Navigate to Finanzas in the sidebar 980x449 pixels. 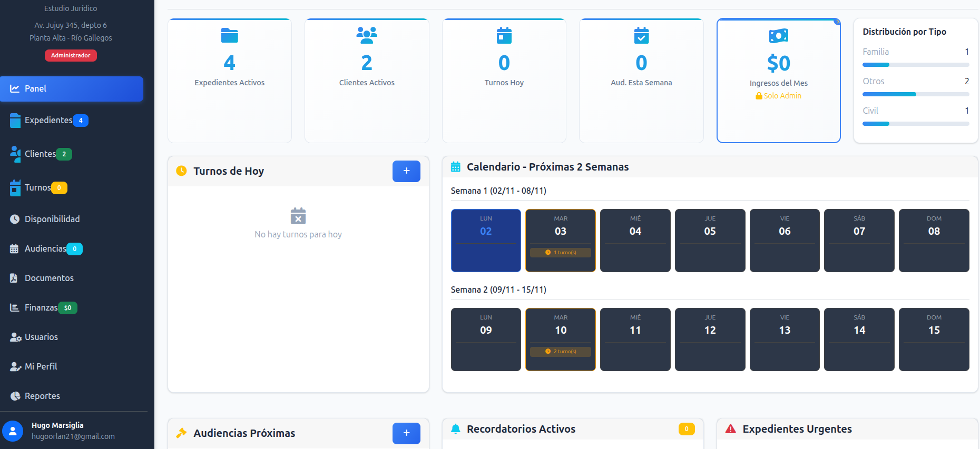click(x=41, y=307)
